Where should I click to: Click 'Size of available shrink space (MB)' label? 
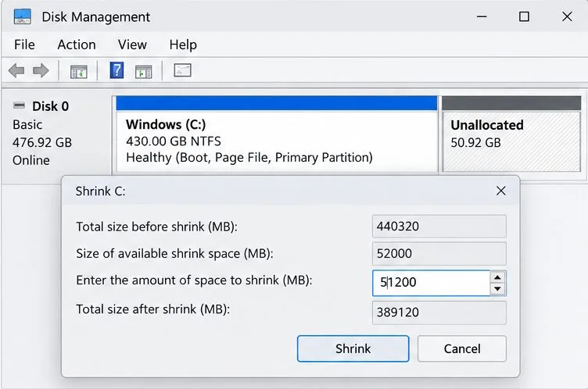tap(174, 254)
